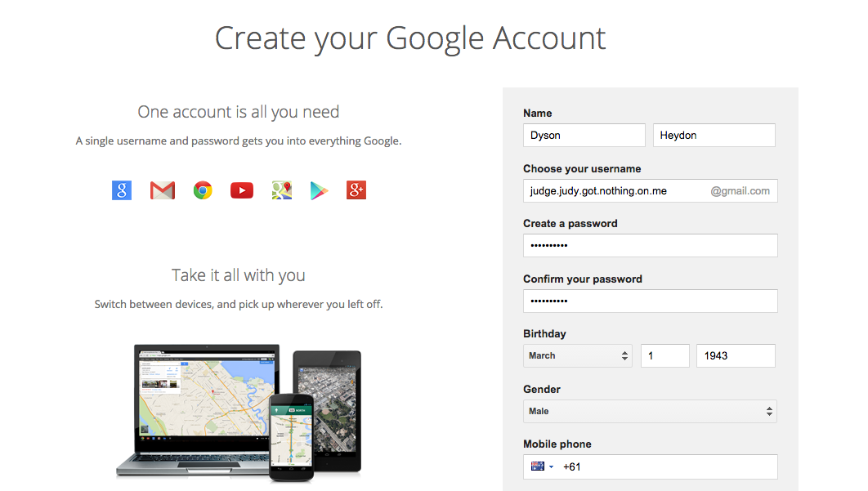
Task: Click the blue Google Search icon
Action: click(122, 190)
